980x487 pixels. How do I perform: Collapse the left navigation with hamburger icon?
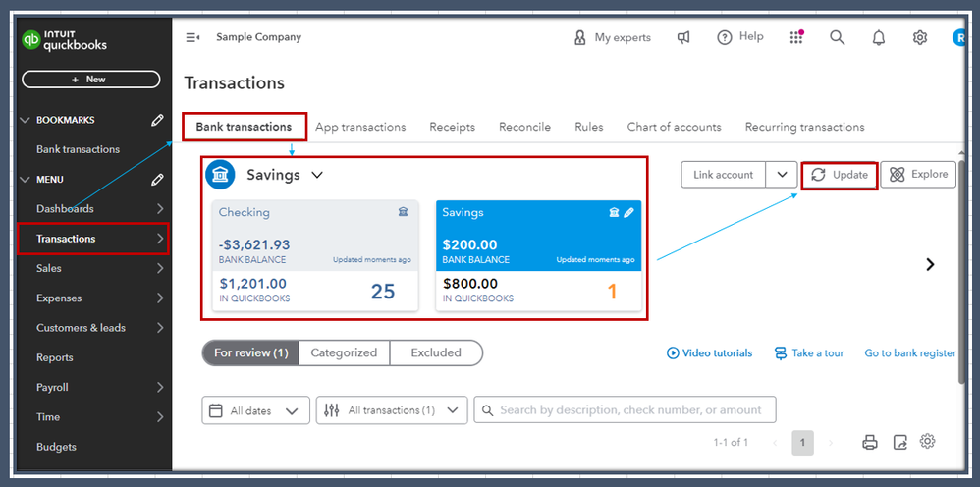[x=192, y=37]
